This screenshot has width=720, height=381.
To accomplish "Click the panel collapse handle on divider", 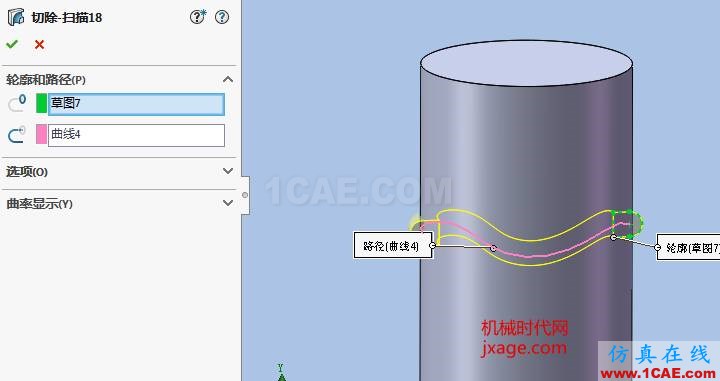I will point(245,195).
